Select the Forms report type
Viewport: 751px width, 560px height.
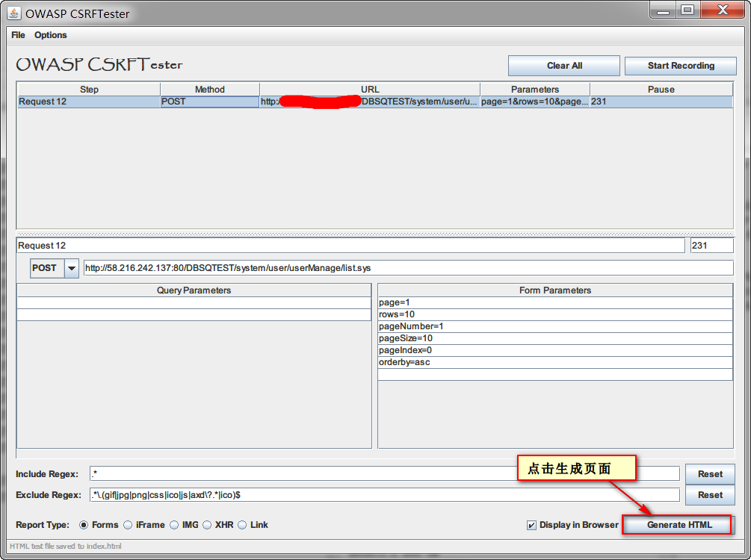point(84,525)
